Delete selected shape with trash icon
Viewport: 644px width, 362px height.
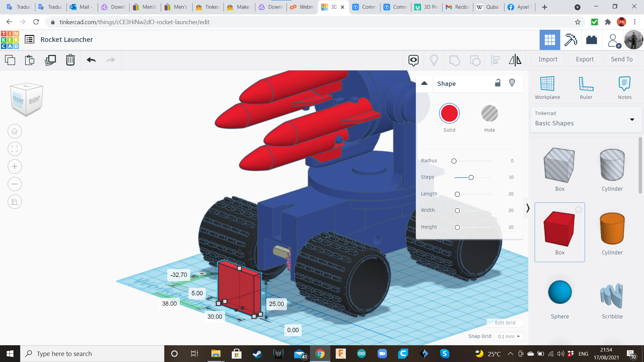[x=70, y=60]
